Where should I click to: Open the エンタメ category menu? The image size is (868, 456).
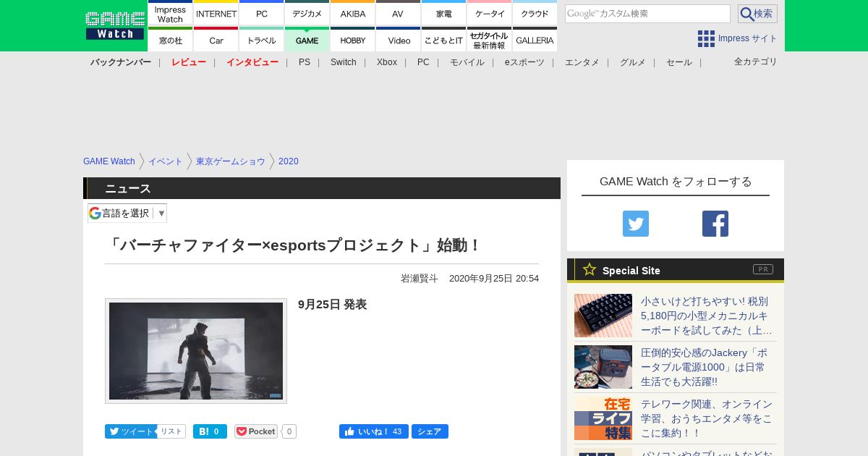(x=582, y=62)
